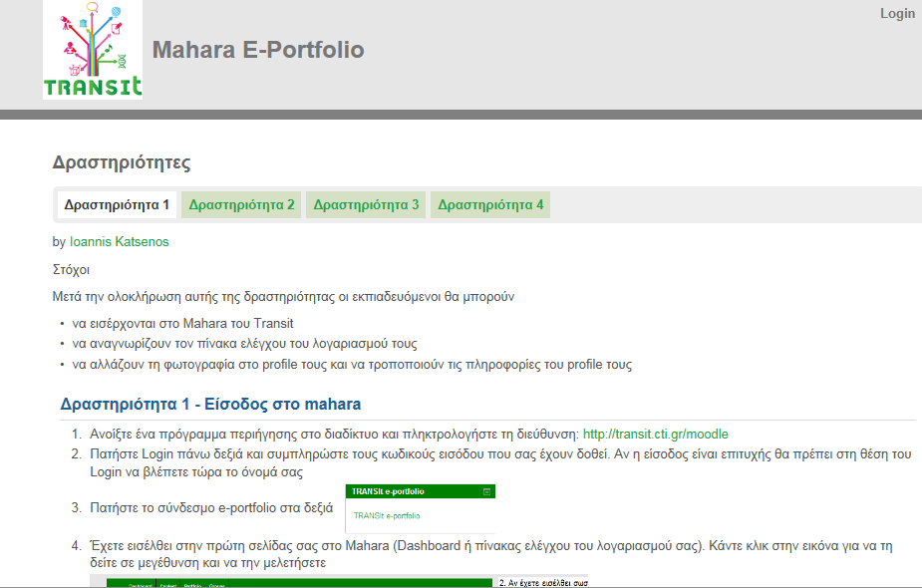Click bullet 'να αναγνωρίζουν τον πίνακα ελέγχου'

point(244,344)
